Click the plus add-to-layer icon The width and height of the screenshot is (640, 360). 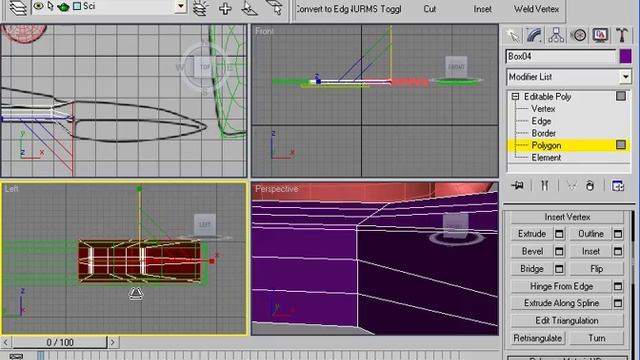pos(225,9)
